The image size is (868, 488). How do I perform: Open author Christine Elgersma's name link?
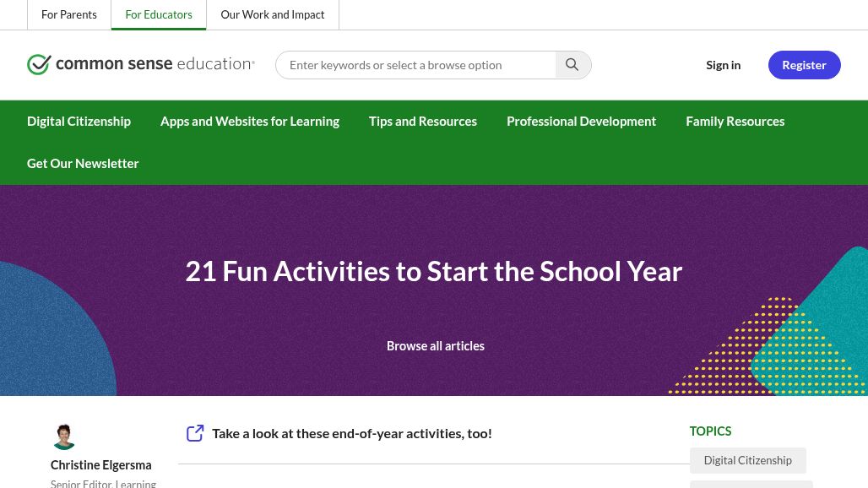100,464
